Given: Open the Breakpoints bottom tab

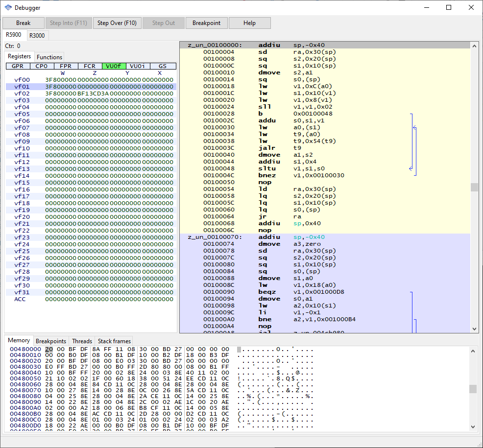Looking at the screenshot, I should pos(51,341).
